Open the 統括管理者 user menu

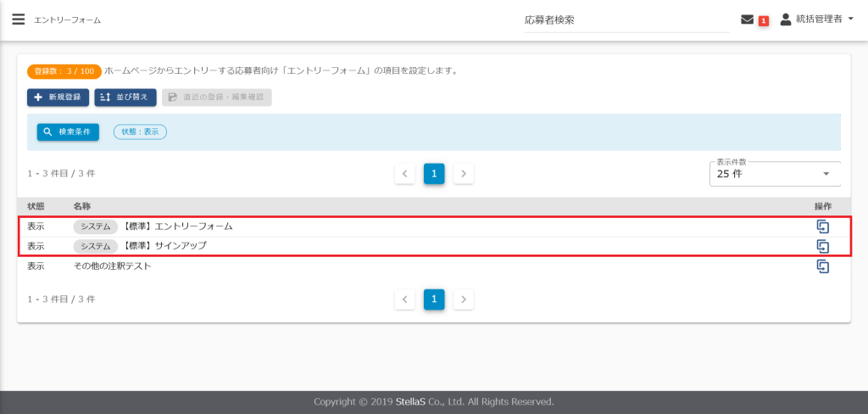coord(816,20)
